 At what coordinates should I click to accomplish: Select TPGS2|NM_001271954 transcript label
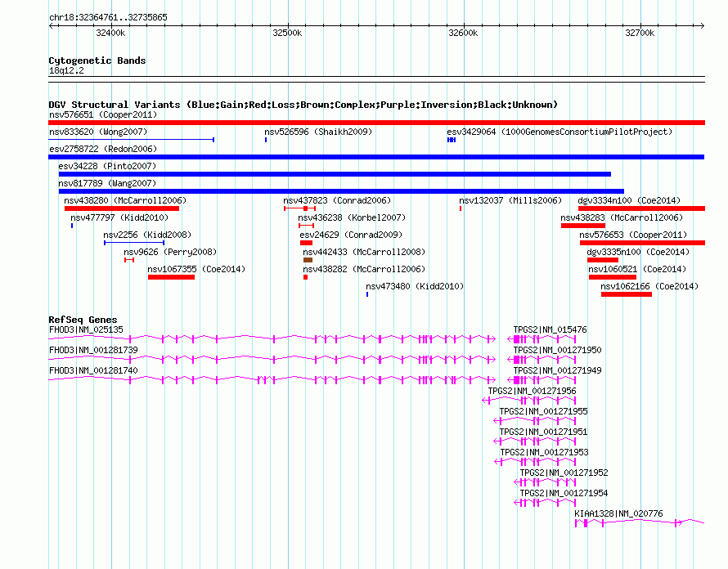[564, 493]
